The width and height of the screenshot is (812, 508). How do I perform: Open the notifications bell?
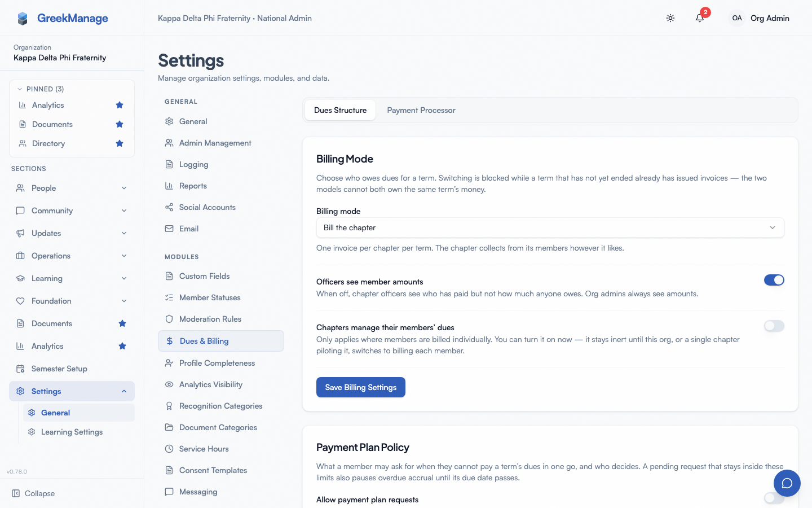[x=700, y=18]
